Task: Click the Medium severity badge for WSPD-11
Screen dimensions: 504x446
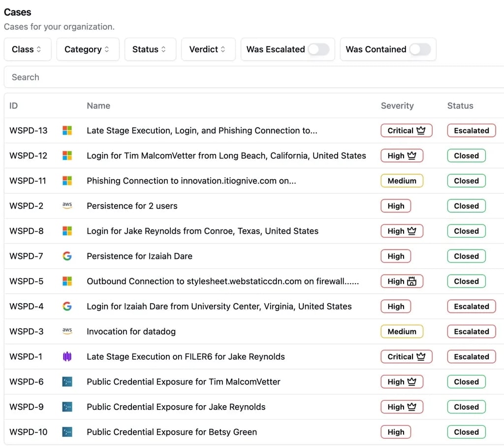Action: tap(402, 181)
